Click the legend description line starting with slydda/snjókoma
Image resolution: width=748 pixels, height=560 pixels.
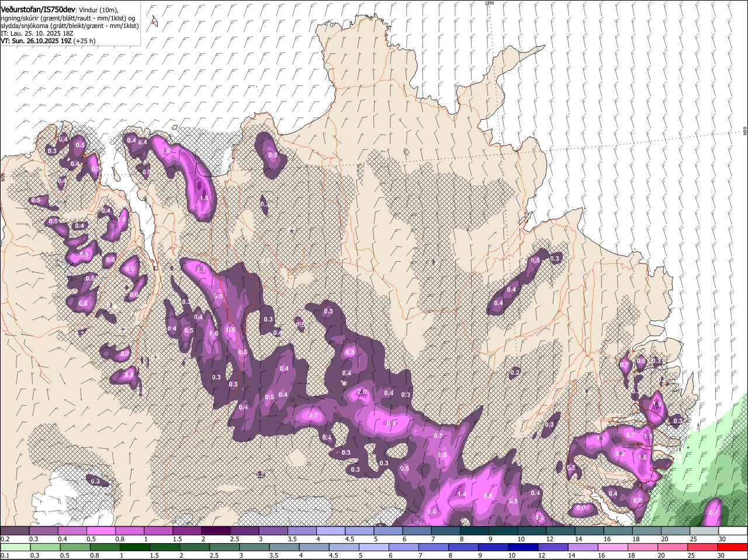point(70,26)
